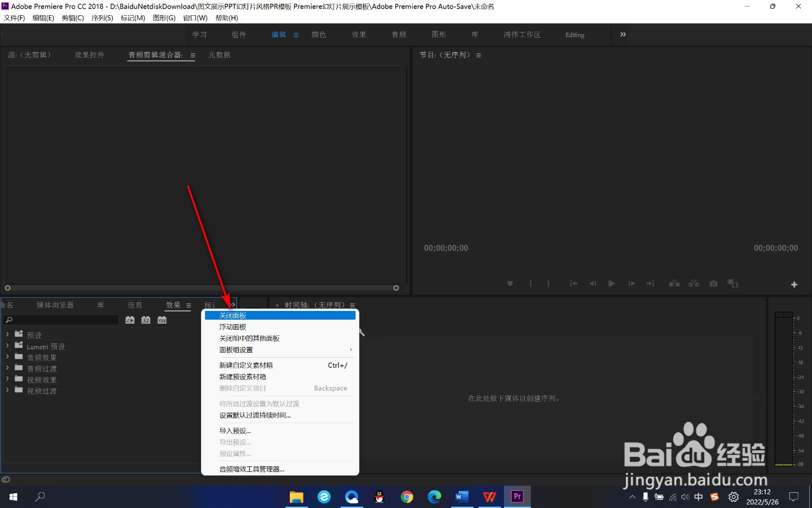Viewport: 812px width, 508px height.
Task: Open the Button Editor plus icon
Action: [794, 284]
